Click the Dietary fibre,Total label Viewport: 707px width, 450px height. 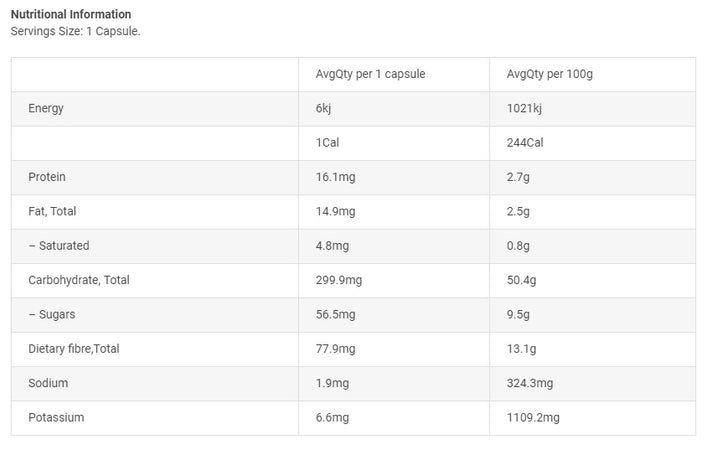[x=74, y=348]
